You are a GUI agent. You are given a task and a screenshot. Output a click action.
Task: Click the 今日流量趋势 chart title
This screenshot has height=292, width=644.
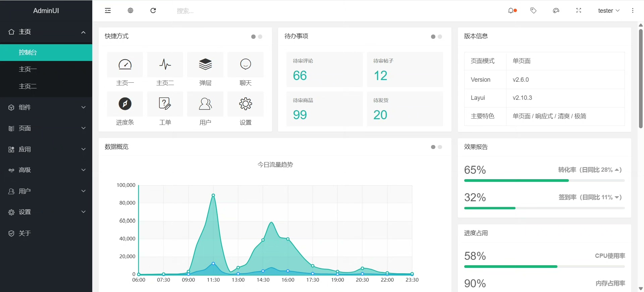point(275,165)
